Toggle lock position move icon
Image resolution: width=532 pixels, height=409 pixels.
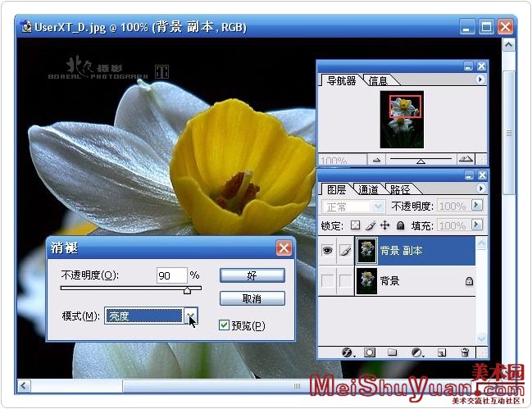coord(385,225)
